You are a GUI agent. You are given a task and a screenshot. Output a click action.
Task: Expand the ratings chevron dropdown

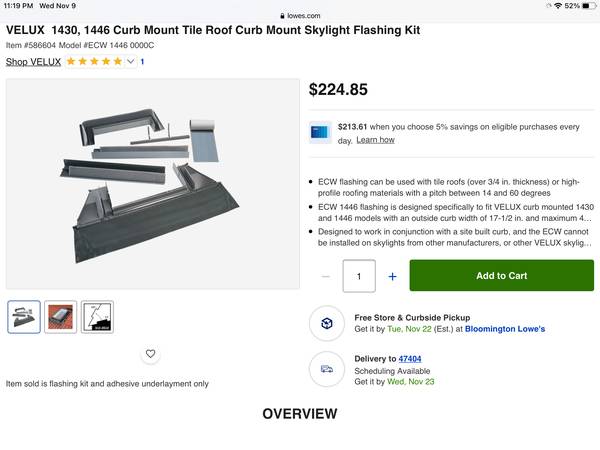point(130,62)
